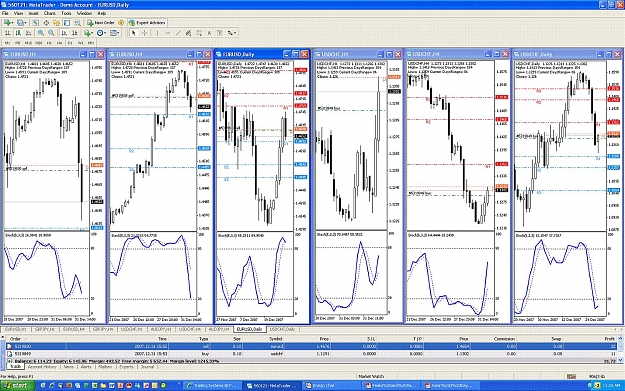Select the Text Label tool
This screenshot has width=625, height=391.
(219, 33)
